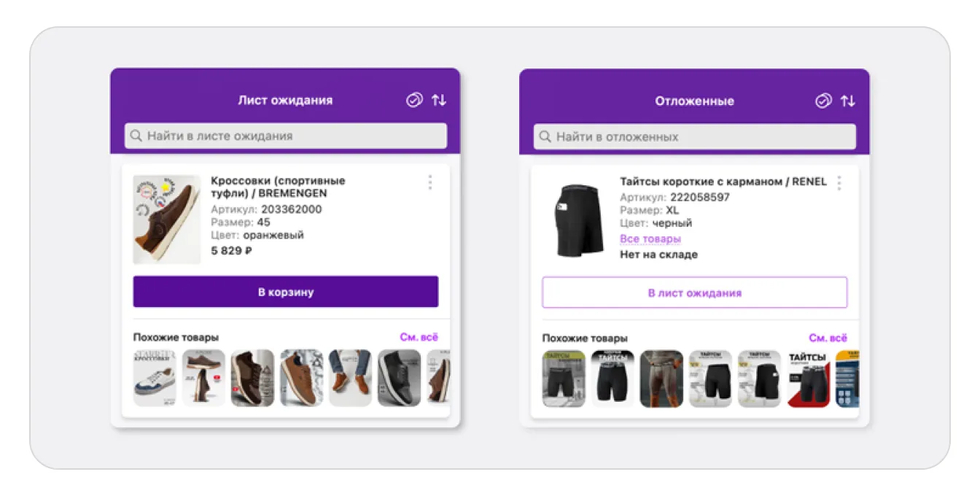The height and width of the screenshot is (496, 980).
Task: Click the search field in Лист ожидания
Action: tap(292, 136)
